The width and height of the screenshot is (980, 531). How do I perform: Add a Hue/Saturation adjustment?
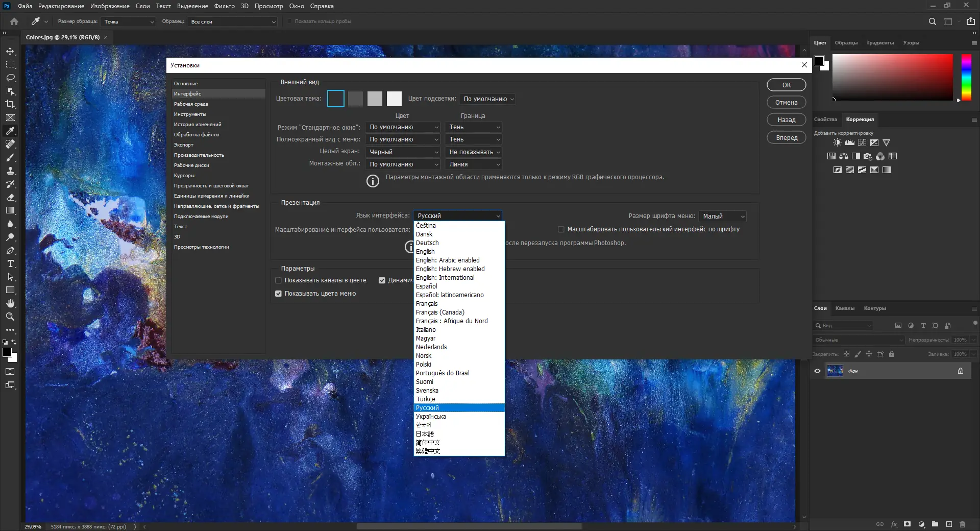point(831,156)
